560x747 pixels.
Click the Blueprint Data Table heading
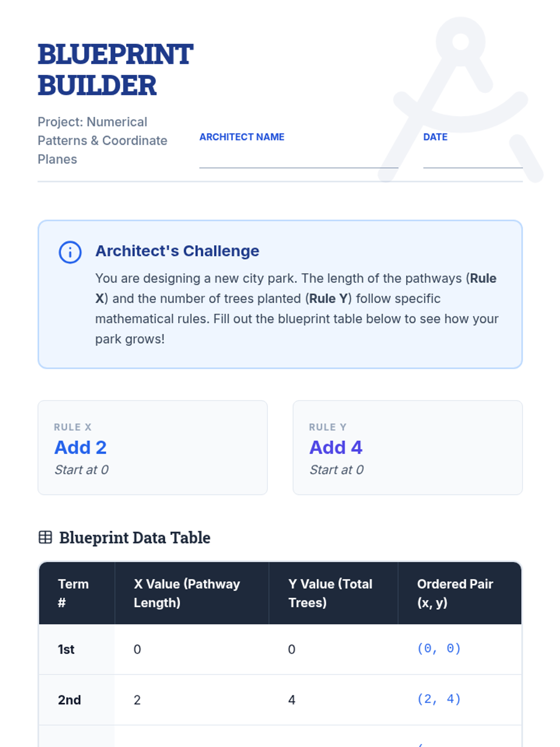135,538
